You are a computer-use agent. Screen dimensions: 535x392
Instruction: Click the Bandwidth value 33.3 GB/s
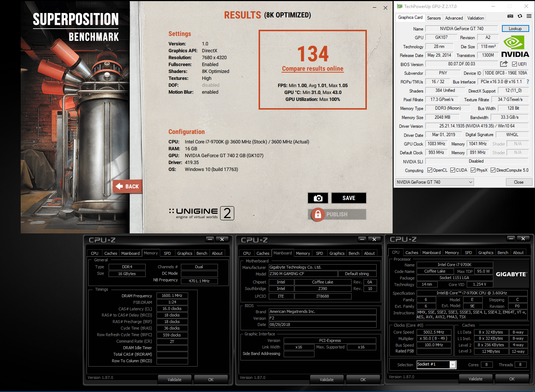tap(510, 117)
